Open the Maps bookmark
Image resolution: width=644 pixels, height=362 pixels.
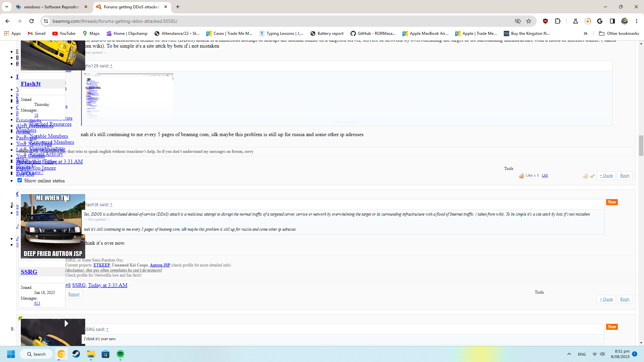[91, 34]
